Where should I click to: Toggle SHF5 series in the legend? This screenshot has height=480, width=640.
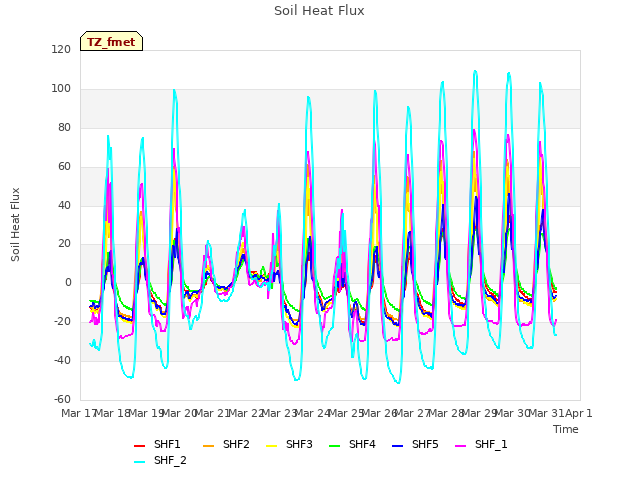(x=415, y=444)
